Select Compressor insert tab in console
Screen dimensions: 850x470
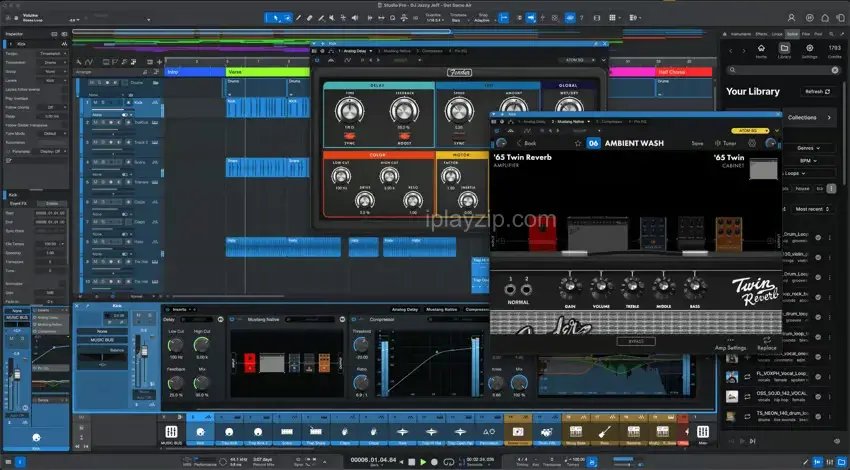[x=477, y=310]
